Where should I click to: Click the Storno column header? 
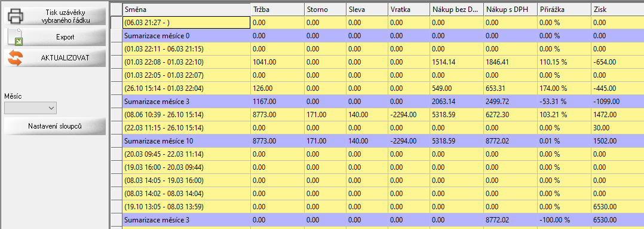pyautogui.click(x=325, y=10)
